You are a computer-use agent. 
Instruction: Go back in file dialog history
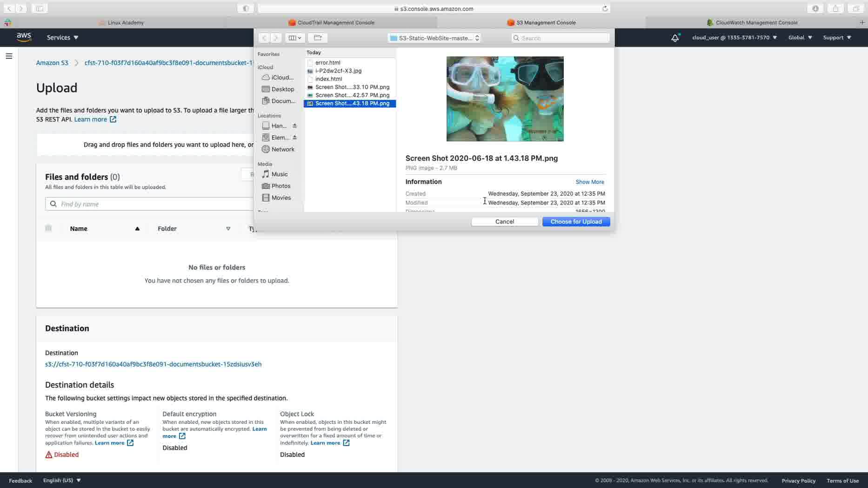click(264, 38)
